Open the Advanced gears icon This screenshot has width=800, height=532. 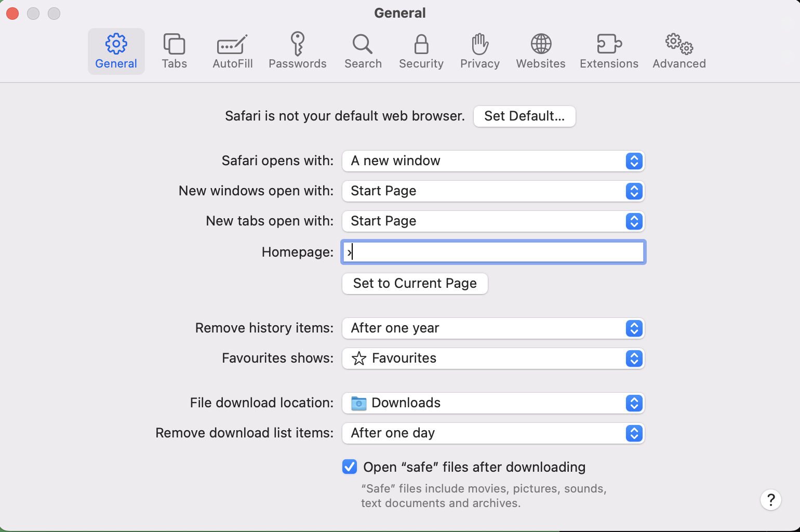tap(679, 44)
